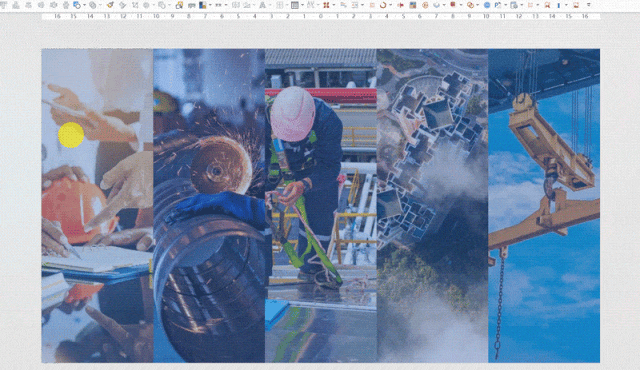Screen dimensions: 640x370
Task: Select the grinder sparks image strip
Action: [x=209, y=206]
